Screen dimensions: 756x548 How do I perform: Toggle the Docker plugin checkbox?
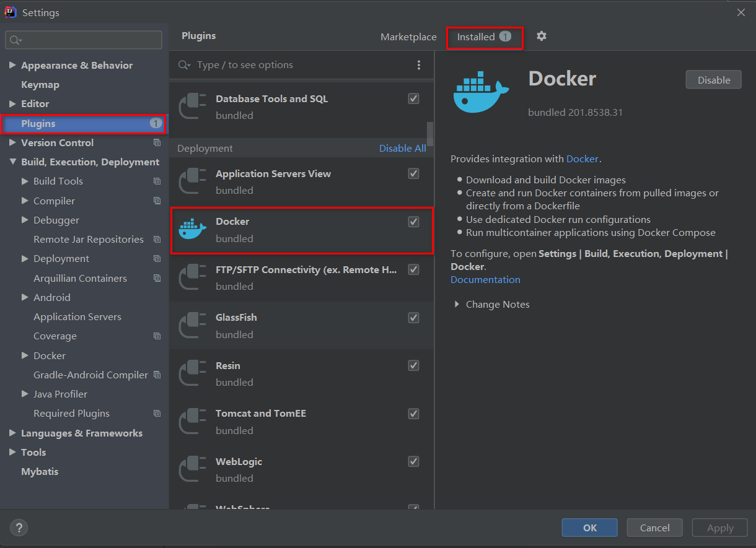pos(414,222)
